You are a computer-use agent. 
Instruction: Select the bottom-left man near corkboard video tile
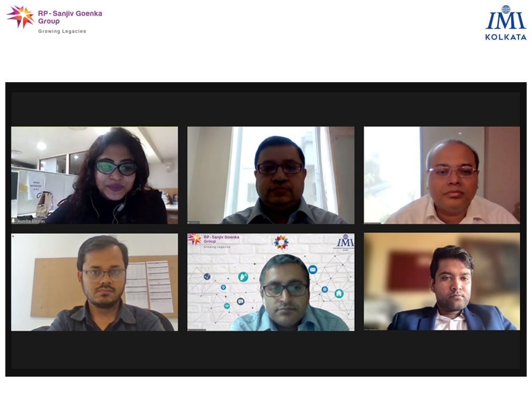95,282
